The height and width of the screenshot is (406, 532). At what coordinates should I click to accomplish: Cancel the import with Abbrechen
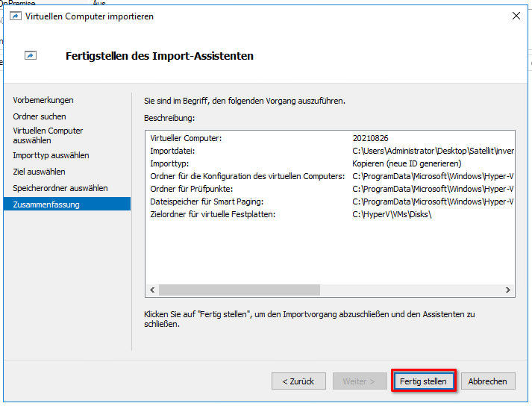488,381
